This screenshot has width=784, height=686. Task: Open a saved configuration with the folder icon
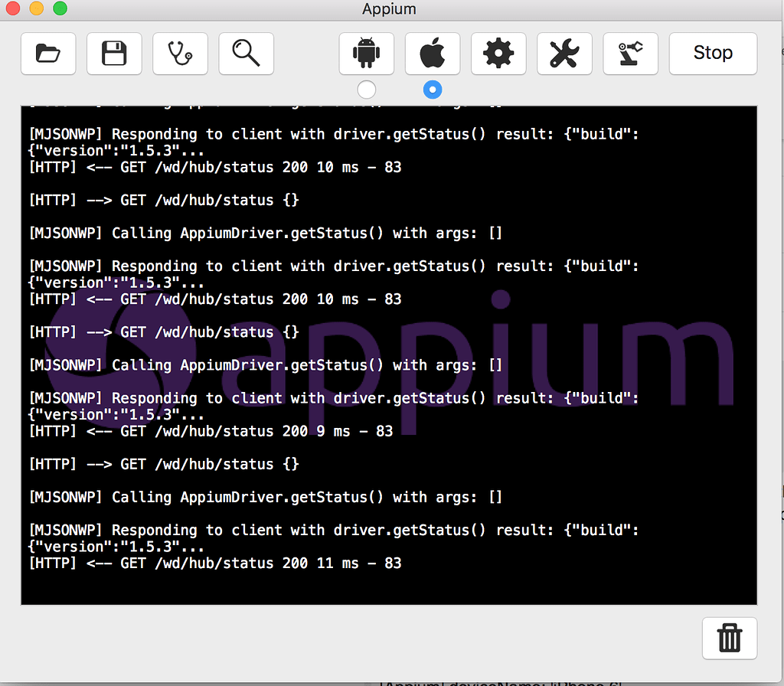47,54
